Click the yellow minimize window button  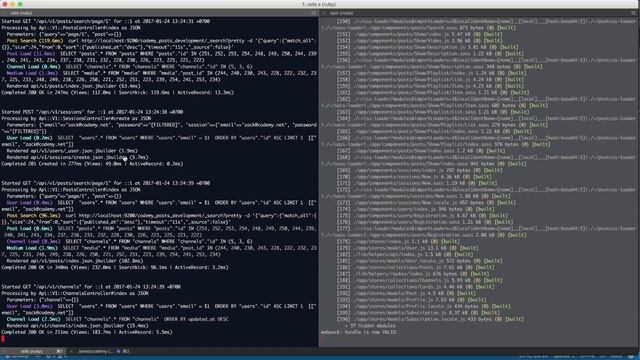(x=13, y=4)
